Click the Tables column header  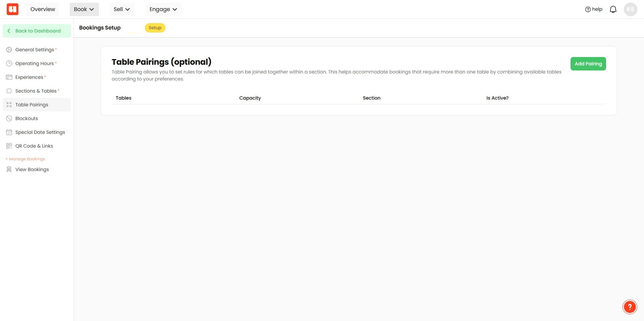123,98
